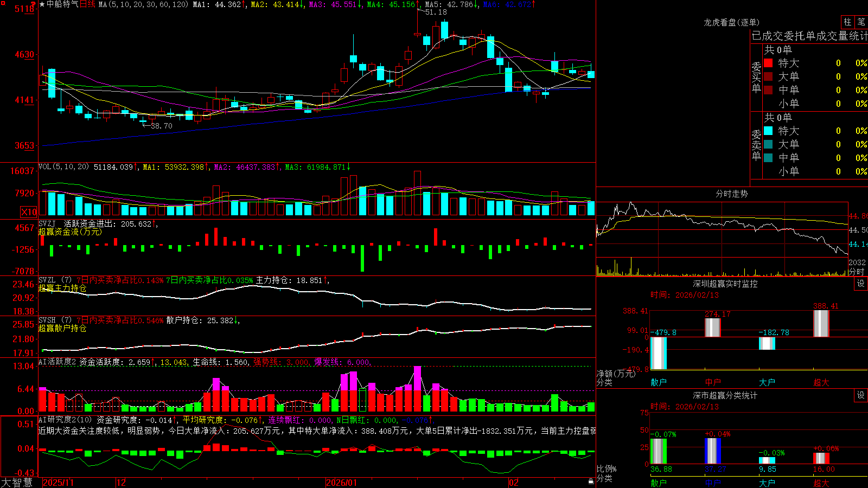Click the VOL(5,10,20) indicator label
The image size is (868, 488).
63,166
